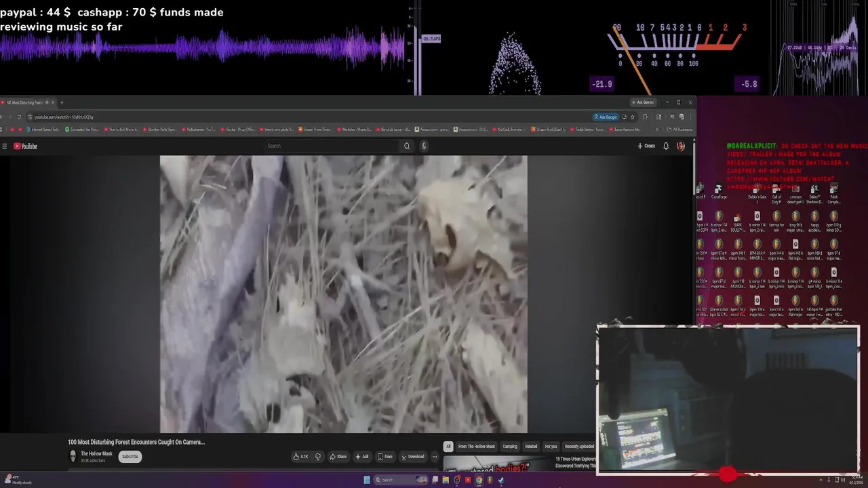Screen dimensions: 868x488
Task: Click the YouTube search magnifier button
Action: tap(407, 146)
